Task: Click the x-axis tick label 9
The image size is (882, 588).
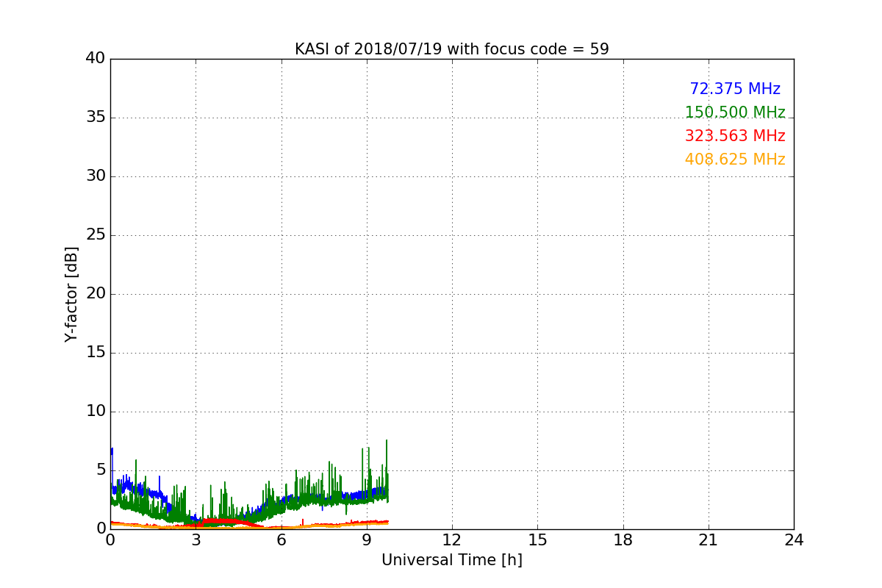Action: tap(367, 540)
